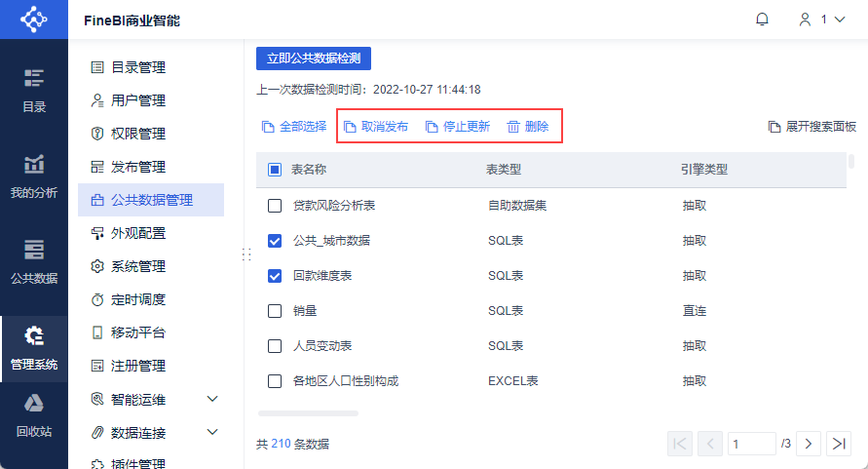Open the 目录 section in left sidebar
This screenshot has width=868, height=469.
34,90
